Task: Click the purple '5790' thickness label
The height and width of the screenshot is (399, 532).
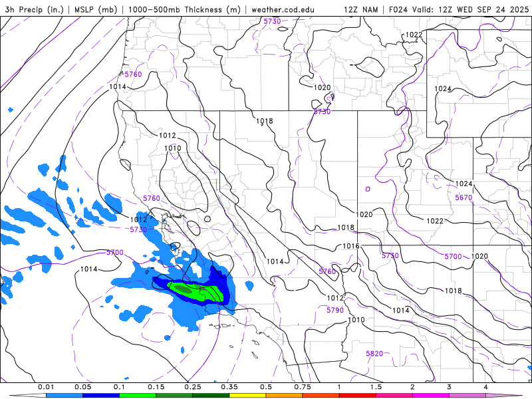Action: pyautogui.click(x=335, y=310)
